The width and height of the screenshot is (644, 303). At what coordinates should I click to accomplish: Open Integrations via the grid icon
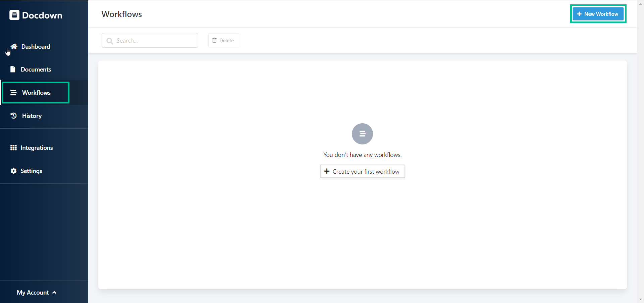point(13,147)
